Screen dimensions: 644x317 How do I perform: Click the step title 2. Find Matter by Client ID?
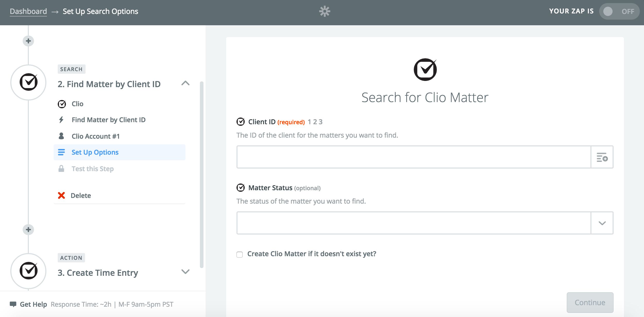[x=109, y=84]
